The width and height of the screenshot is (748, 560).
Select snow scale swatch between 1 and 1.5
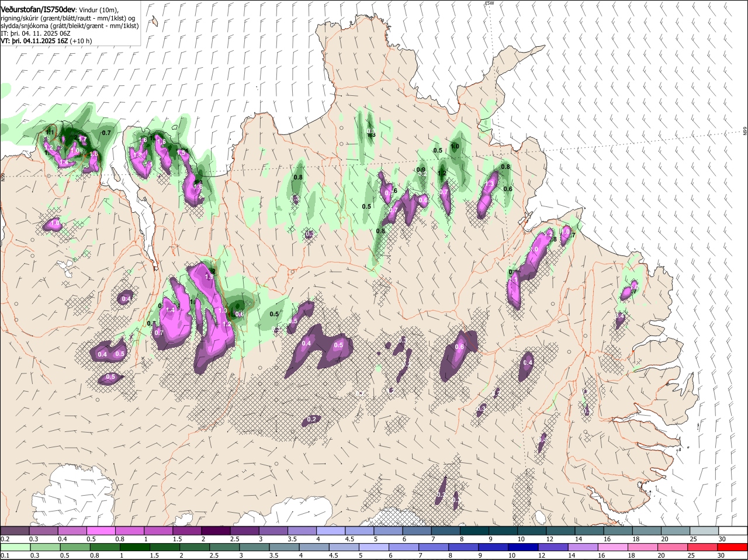[x=158, y=531]
